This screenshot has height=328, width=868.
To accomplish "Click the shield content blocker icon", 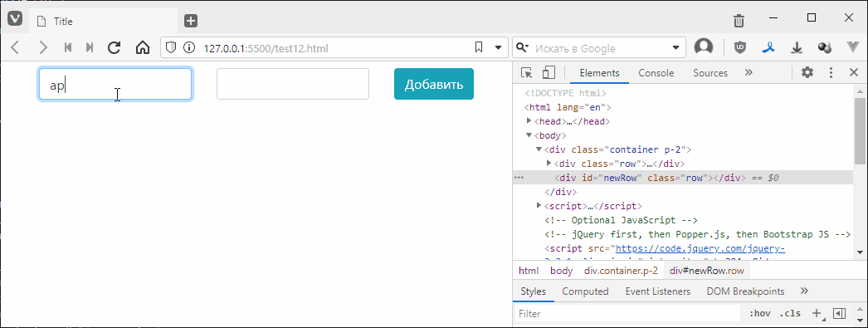I will [171, 47].
